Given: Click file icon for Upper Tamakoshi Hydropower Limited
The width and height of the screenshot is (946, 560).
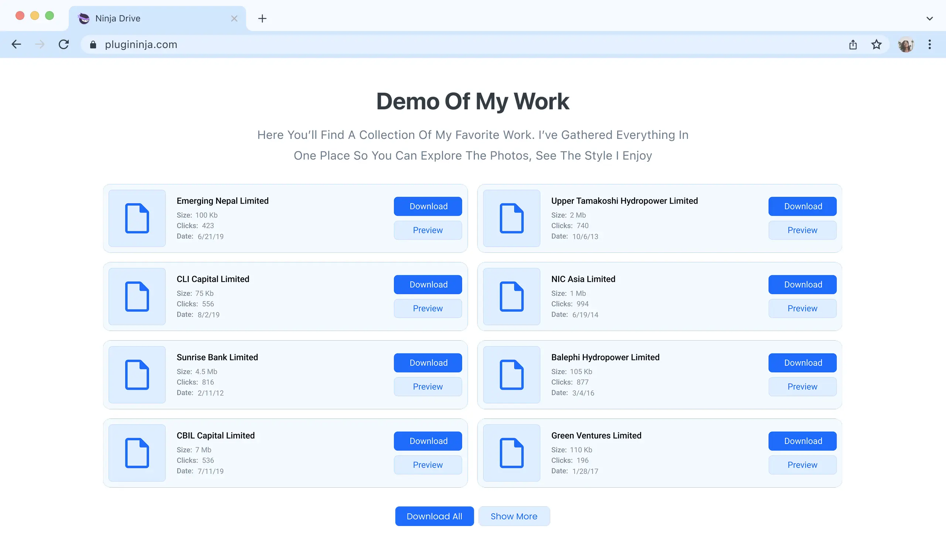Looking at the screenshot, I should click(511, 218).
